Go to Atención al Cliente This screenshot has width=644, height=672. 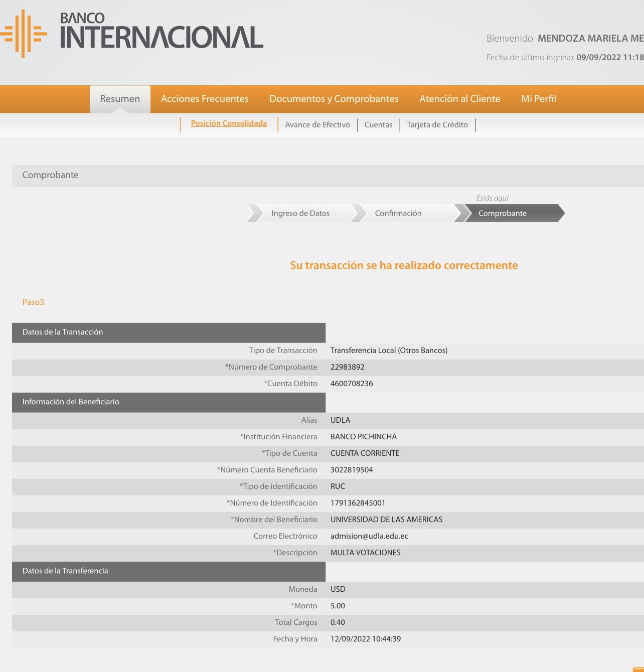pos(459,99)
